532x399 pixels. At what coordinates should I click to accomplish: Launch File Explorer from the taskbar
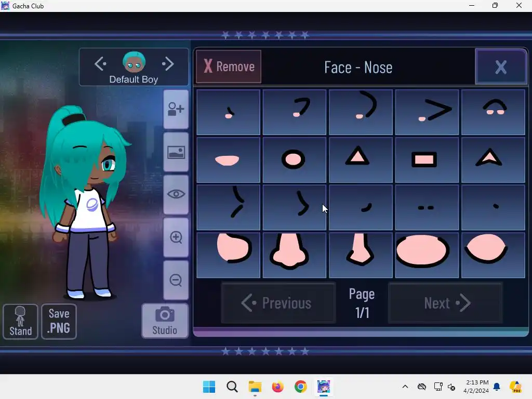click(x=255, y=387)
